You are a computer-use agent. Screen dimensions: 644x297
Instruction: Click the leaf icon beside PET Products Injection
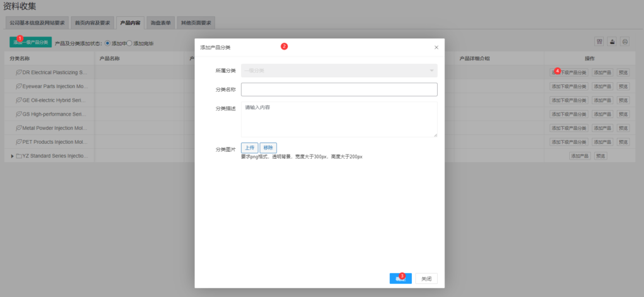(19, 142)
